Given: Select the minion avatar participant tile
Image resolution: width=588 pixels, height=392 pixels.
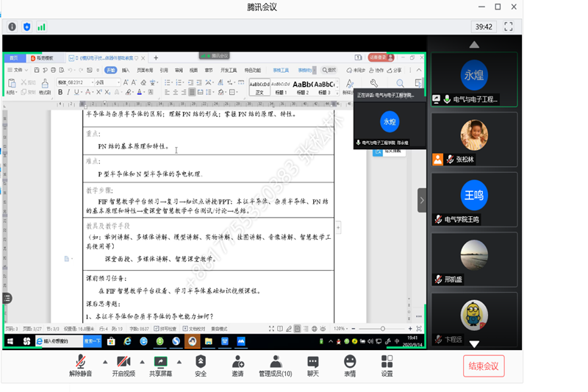Looking at the screenshot, I should pos(474,320).
